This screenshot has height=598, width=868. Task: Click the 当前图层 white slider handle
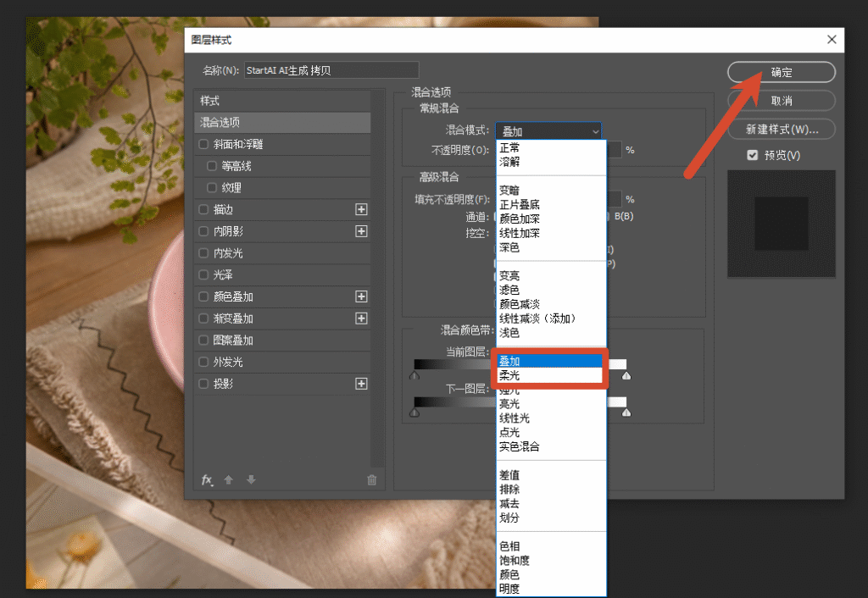coord(626,375)
